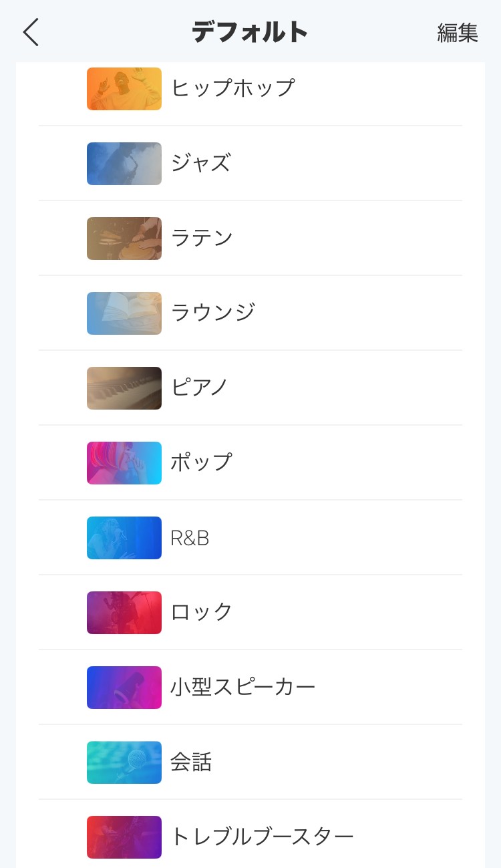Choose the ロック guitarist image icon

pyautogui.click(x=124, y=613)
